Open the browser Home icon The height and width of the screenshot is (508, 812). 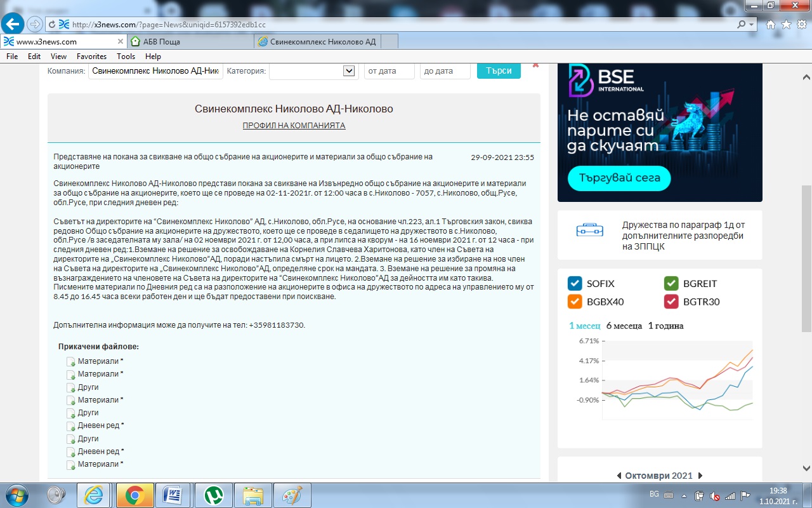(771, 24)
